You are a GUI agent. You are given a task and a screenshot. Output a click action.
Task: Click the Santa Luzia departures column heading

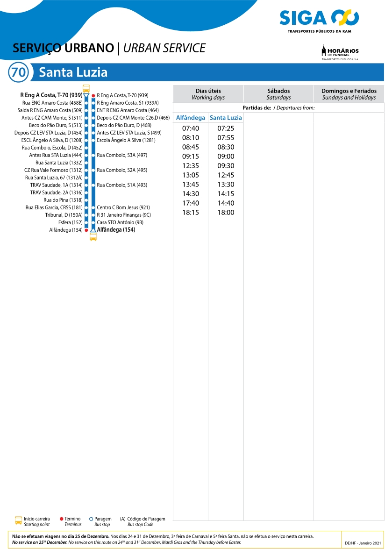coord(226,118)
